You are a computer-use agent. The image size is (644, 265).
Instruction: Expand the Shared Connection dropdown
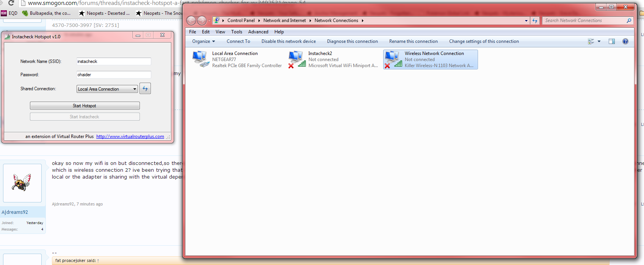(x=135, y=89)
